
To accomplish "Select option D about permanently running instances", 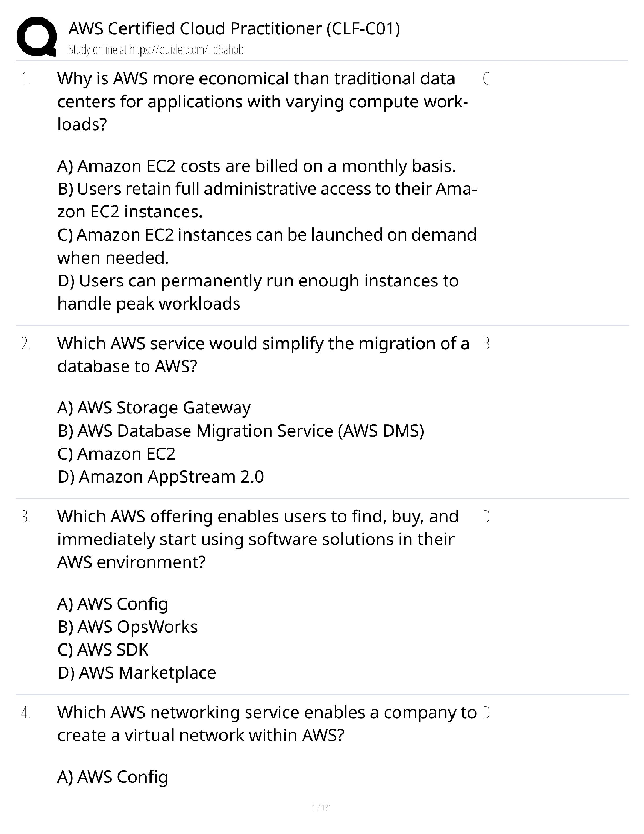I will pos(258,292).
